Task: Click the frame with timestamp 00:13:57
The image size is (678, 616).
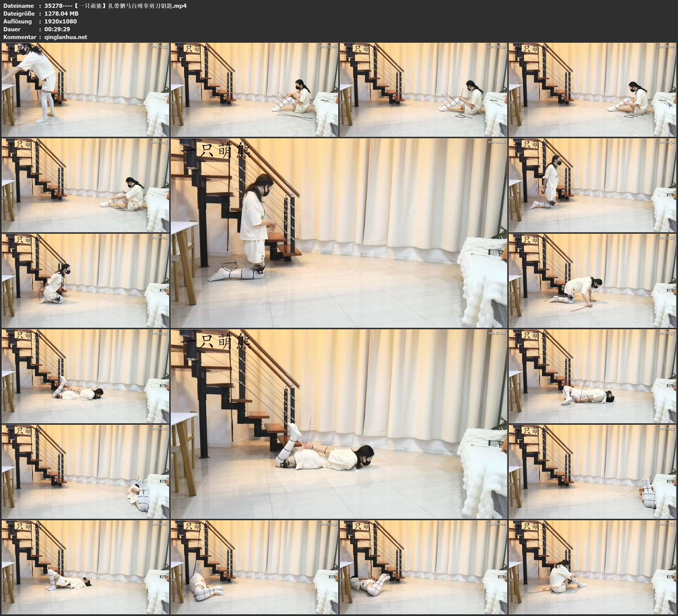Action: (593, 281)
